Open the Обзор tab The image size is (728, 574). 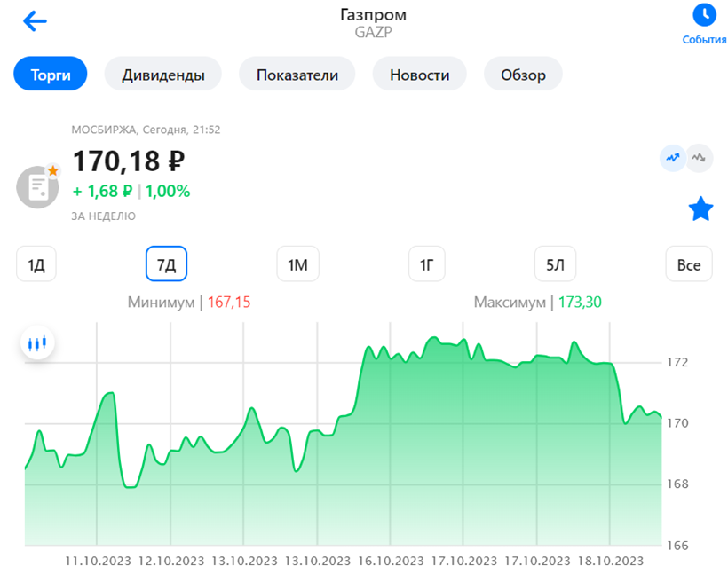coord(523,75)
